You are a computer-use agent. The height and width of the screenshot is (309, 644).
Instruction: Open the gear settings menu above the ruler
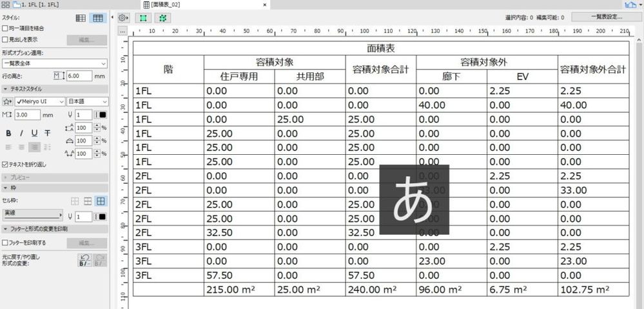(123, 17)
